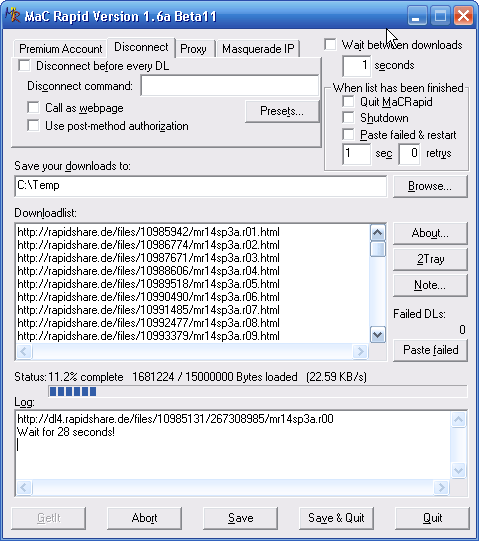Screen dimensions: 479x541
Task: Minimize the MaC Rapid window
Action: point(416,16)
